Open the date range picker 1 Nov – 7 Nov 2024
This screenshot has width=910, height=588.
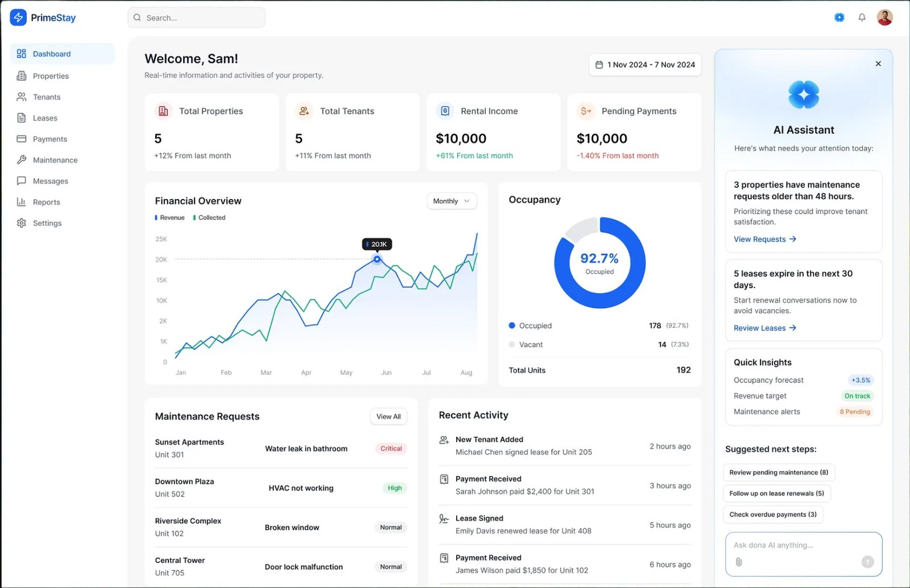pyautogui.click(x=645, y=65)
